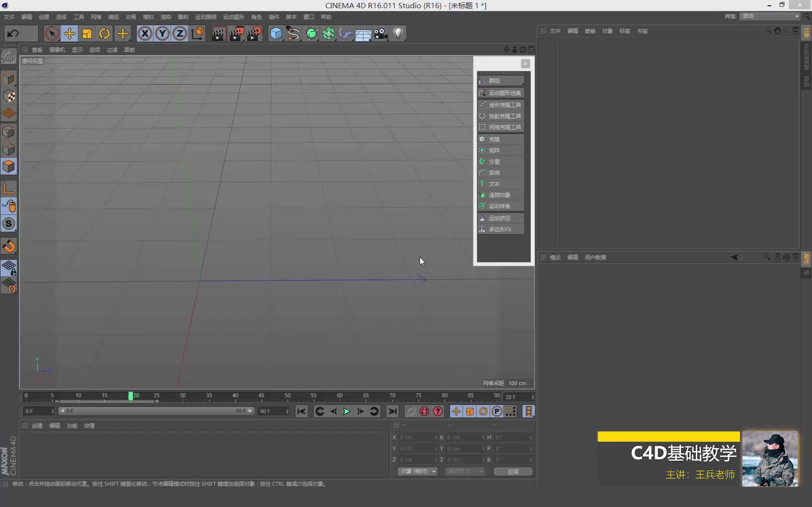Screen dimensions: 812x507
Task: Open the 创建 menu in the main menu bar
Action: pyautogui.click(x=44, y=17)
